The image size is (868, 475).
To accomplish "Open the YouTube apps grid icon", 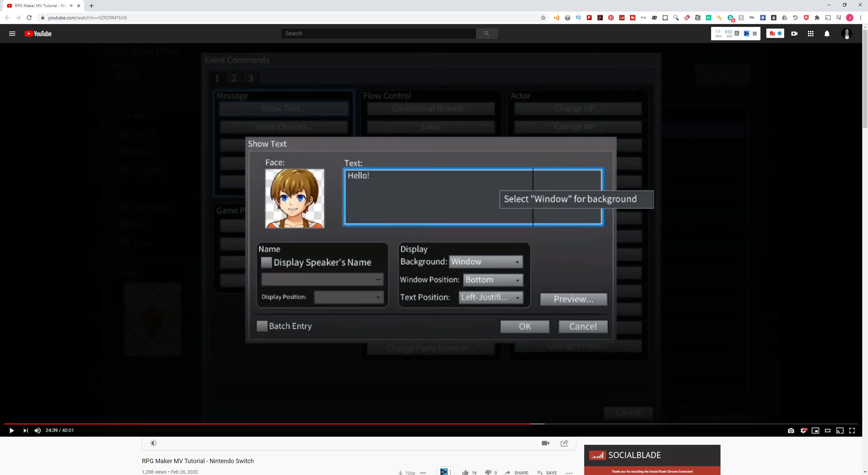I will point(811,34).
